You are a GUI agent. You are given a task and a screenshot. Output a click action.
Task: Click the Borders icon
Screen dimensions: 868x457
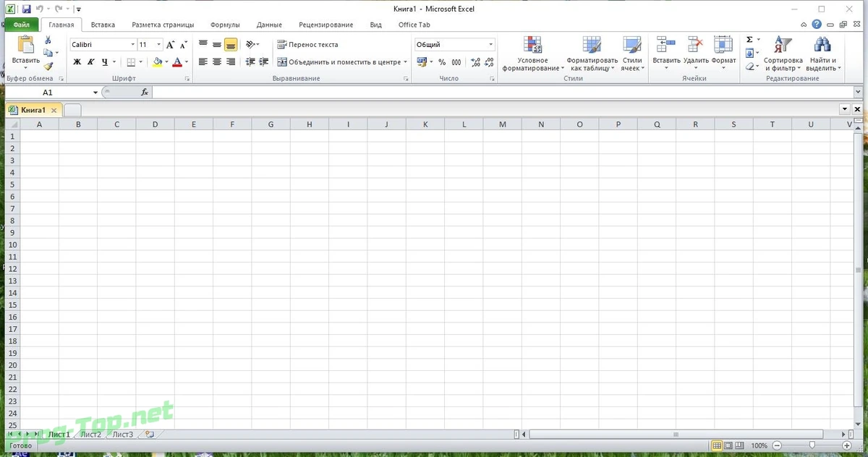[131, 62]
